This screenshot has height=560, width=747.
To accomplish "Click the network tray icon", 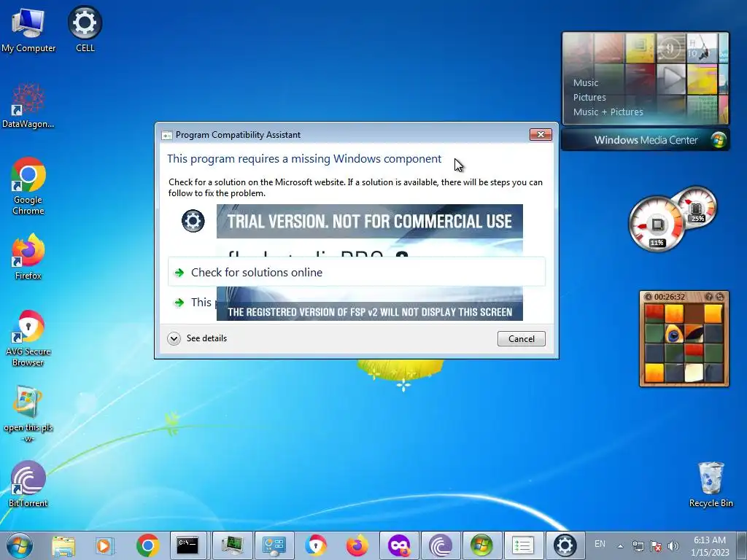I will click(x=638, y=545).
